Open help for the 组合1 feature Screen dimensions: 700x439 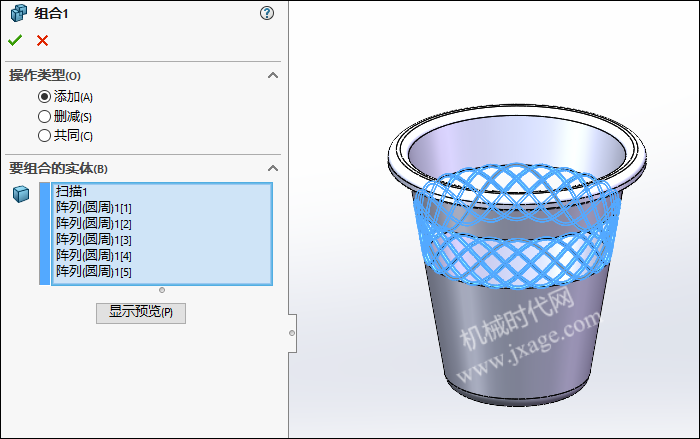[x=267, y=13]
